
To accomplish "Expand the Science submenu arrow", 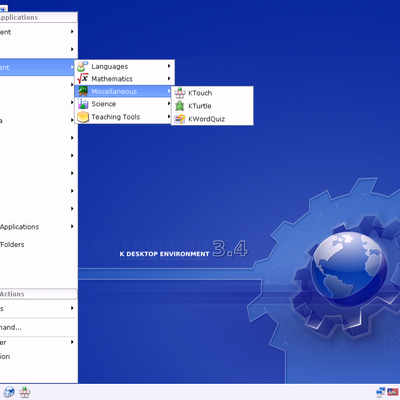I will point(169,104).
